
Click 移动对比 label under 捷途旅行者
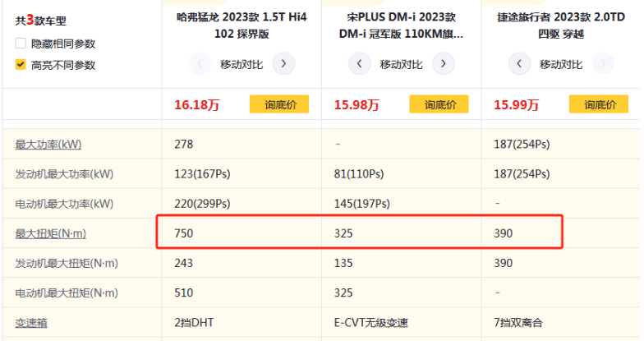coord(561,64)
